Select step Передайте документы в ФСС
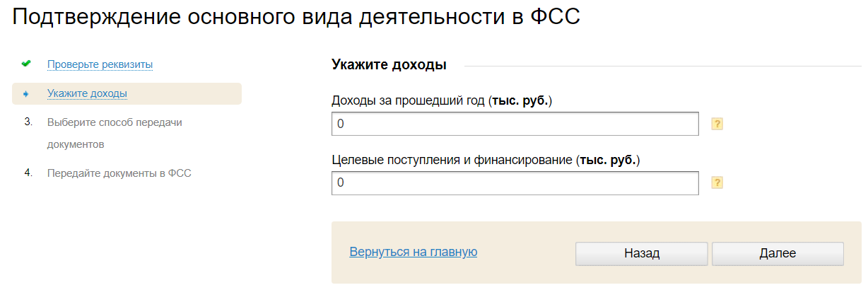Screen dimensions: 868x290 click(x=119, y=173)
